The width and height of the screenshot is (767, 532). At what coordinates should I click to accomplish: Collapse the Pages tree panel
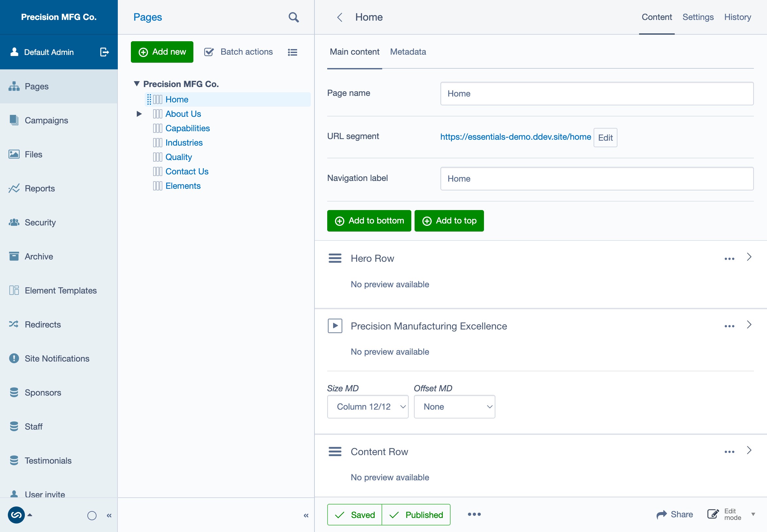pyautogui.click(x=306, y=516)
